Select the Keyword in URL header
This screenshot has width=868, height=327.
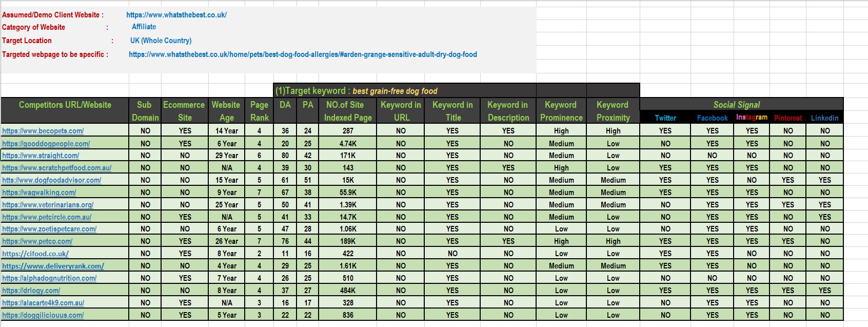click(x=401, y=111)
